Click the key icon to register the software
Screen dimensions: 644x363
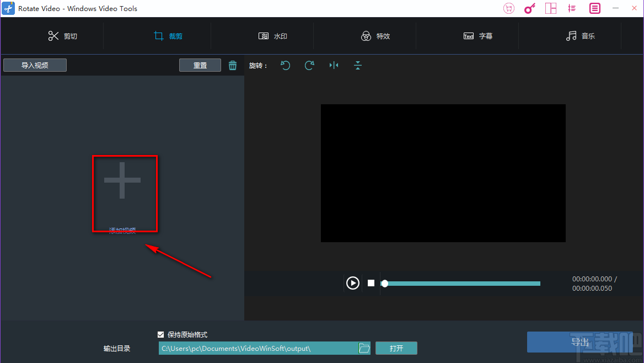529,8
